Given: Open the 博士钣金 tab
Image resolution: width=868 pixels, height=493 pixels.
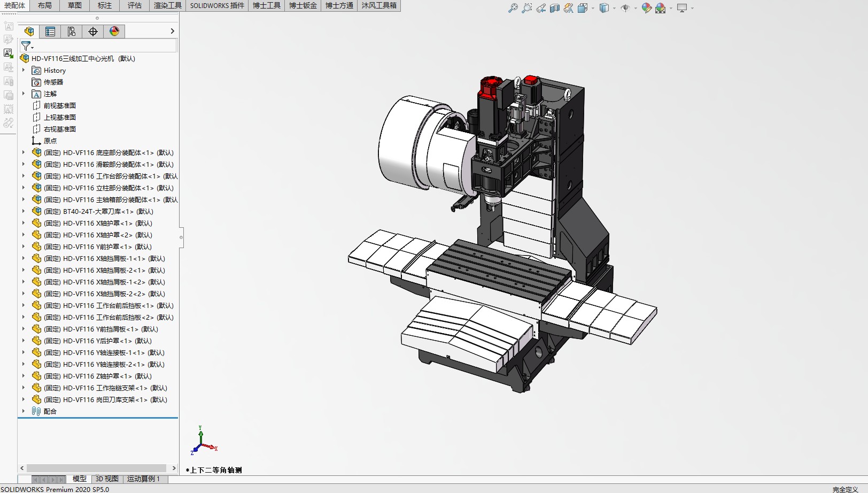Looking at the screenshot, I should click(303, 5).
